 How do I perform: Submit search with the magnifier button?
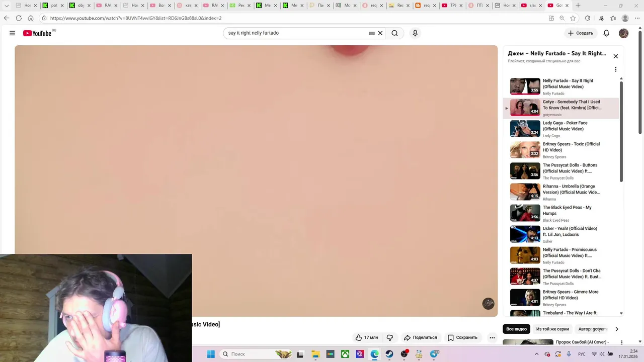395,33
